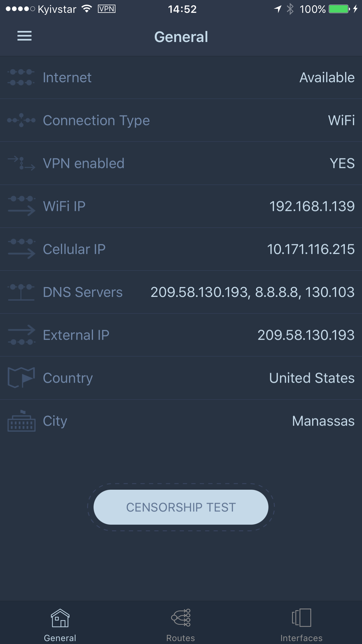362x644 pixels.
Task: Tap the United States country value
Action: click(x=312, y=378)
